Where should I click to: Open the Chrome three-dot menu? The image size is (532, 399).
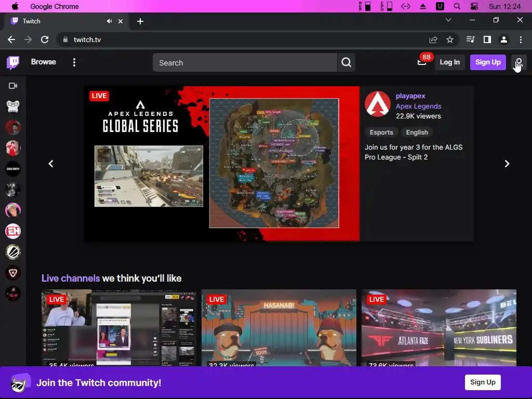click(x=521, y=39)
